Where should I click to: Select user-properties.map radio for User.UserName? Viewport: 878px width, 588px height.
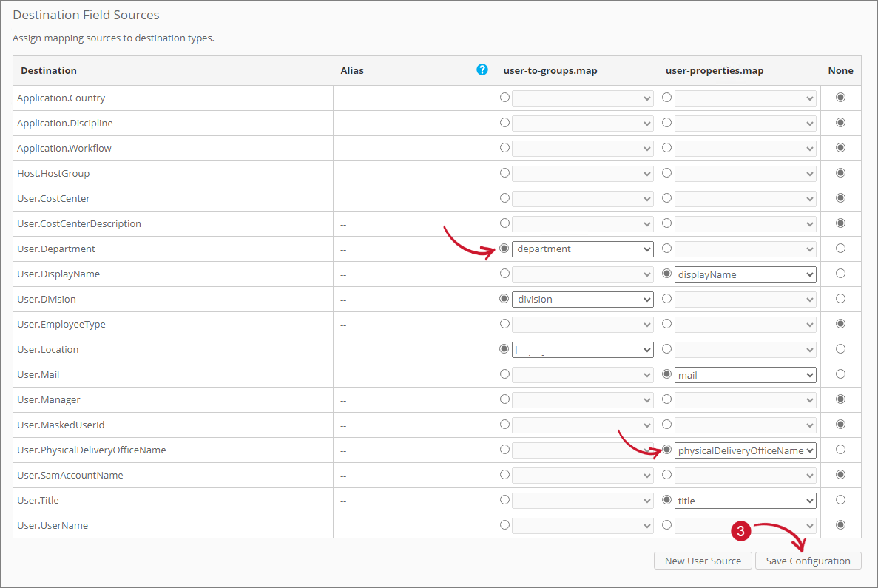point(666,525)
